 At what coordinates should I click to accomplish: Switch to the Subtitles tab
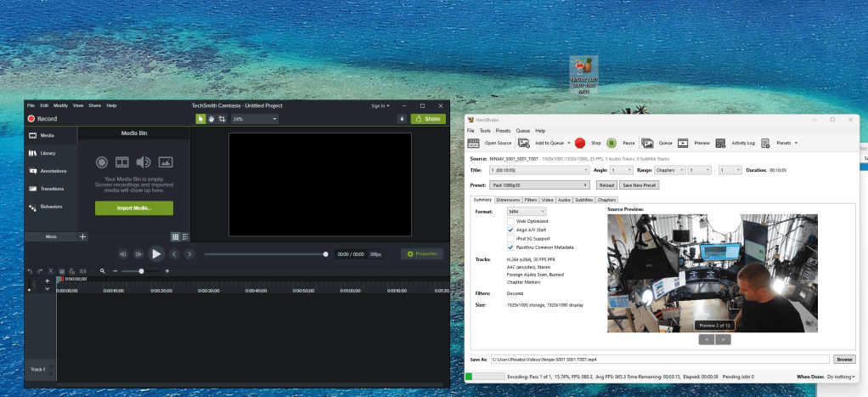584,200
